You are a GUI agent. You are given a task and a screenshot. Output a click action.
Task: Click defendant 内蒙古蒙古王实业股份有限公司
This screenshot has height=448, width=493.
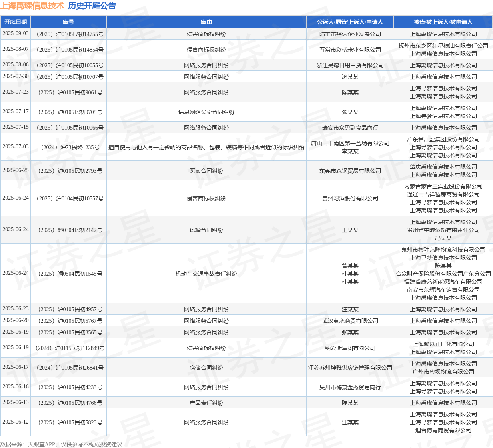tap(443, 186)
